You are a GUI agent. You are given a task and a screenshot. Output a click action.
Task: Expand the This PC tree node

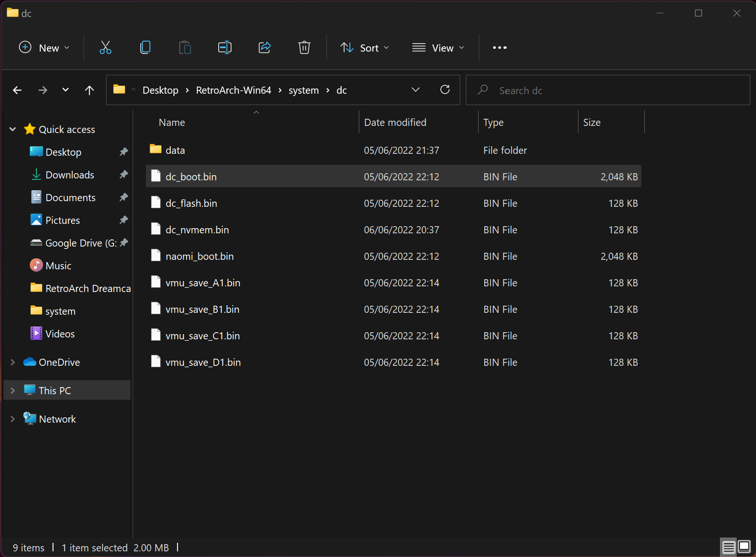click(x=13, y=390)
